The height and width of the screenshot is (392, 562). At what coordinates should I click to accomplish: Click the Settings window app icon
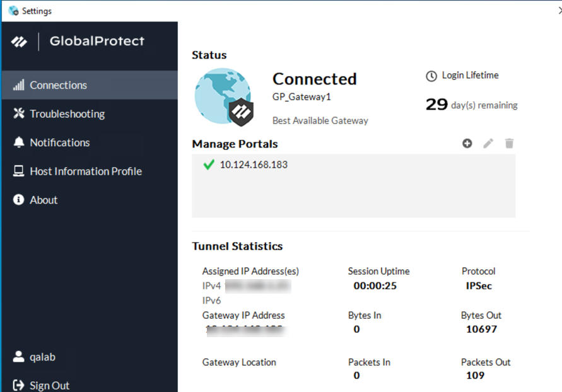(13, 11)
